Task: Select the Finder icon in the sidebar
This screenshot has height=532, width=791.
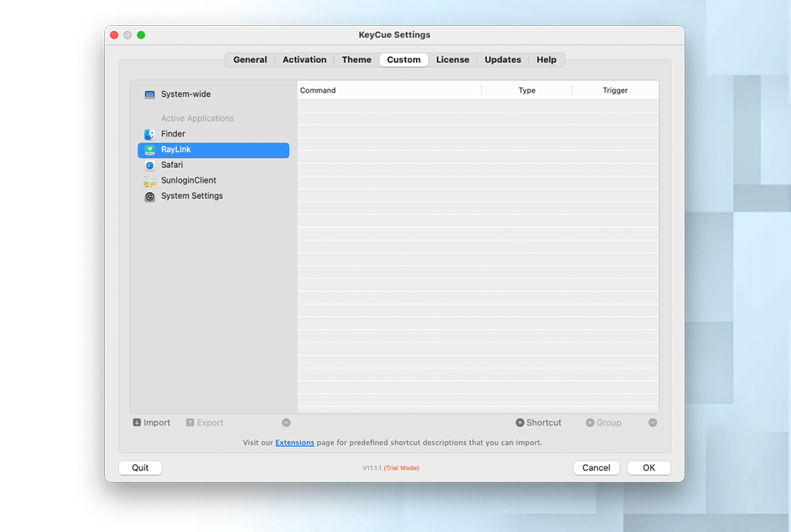Action: click(x=149, y=134)
